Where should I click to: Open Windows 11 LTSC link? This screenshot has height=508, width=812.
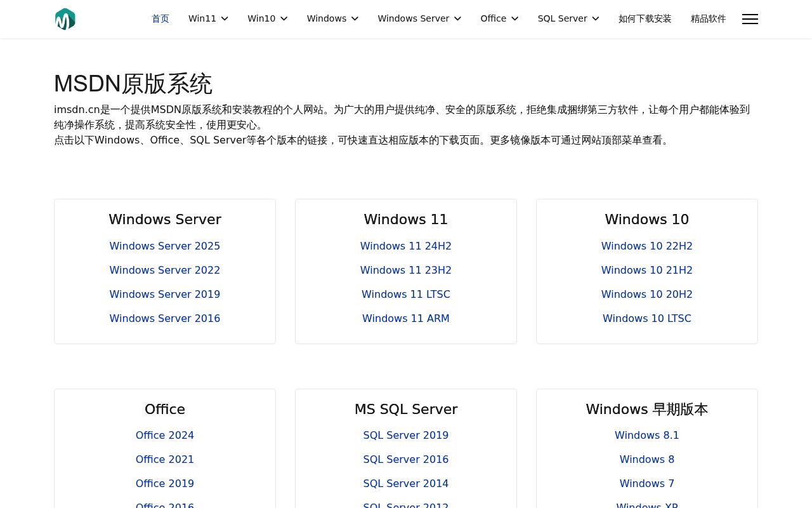click(406, 295)
